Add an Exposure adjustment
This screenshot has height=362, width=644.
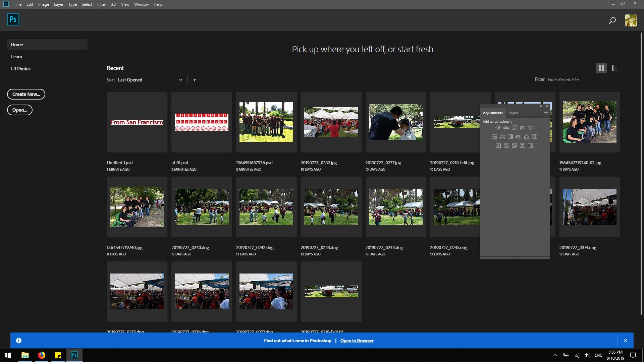pyautogui.click(x=522, y=128)
